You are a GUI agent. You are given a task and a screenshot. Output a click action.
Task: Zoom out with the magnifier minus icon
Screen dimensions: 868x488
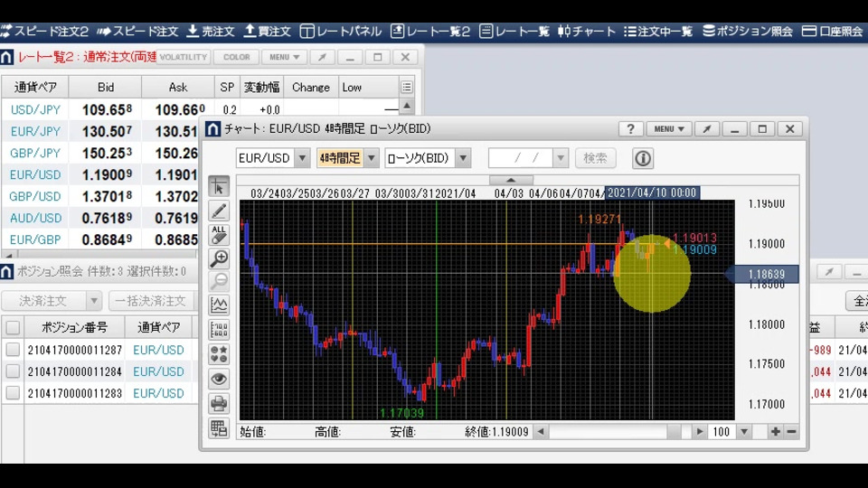219,282
